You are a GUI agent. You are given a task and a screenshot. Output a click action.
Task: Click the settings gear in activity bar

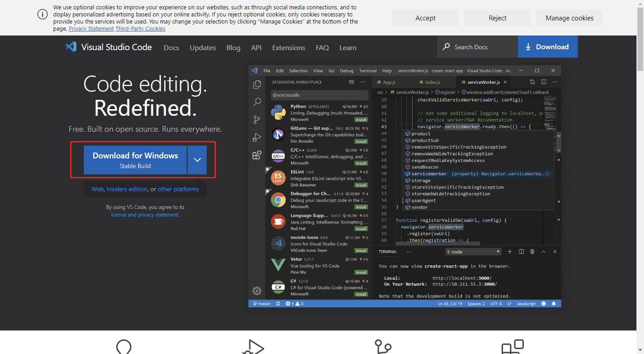point(257,291)
